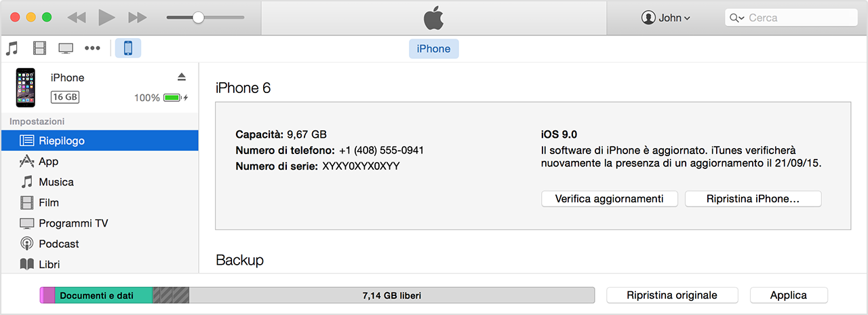Click the yellow minimize window button
868x315 pixels.
pos(31,18)
